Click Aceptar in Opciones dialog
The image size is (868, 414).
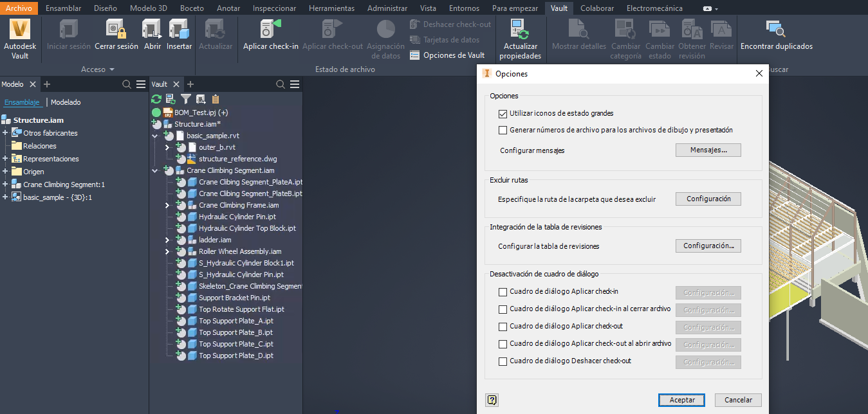682,400
